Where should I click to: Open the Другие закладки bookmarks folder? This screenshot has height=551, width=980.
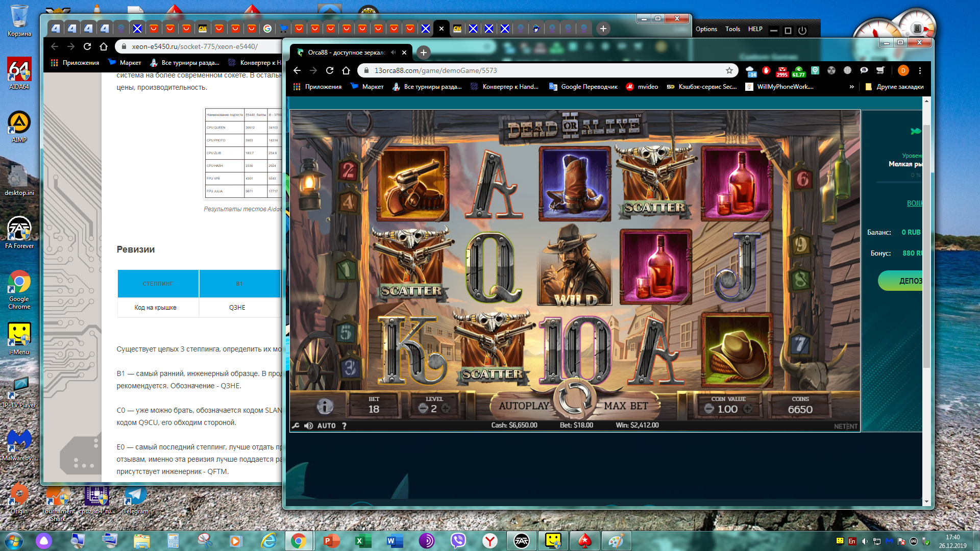pyautogui.click(x=894, y=87)
